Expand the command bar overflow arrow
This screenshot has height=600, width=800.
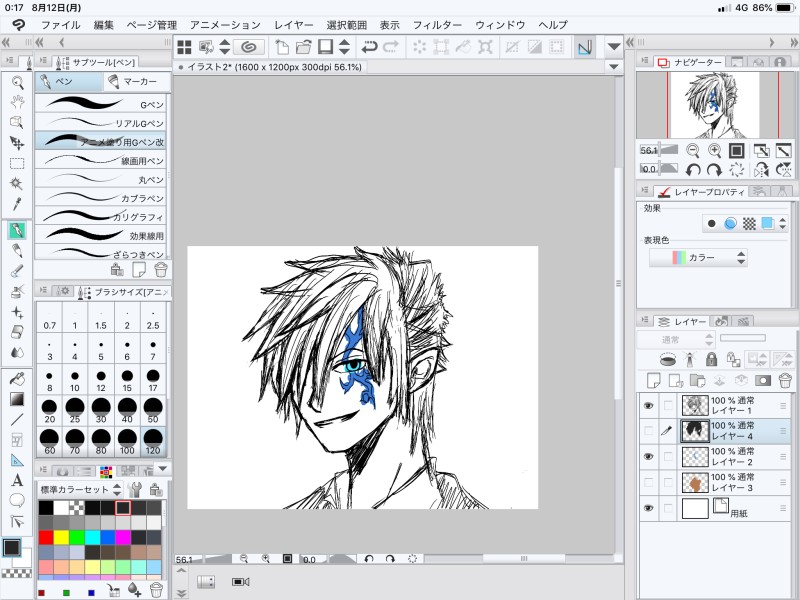(614, 47)
